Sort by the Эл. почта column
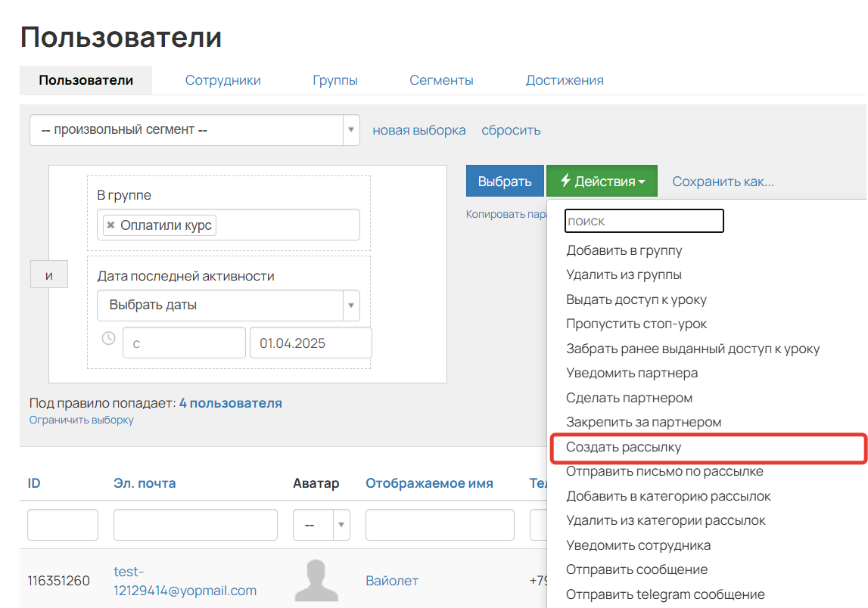The width and height of the screenshot is (868, 608). tap(145, 483)
